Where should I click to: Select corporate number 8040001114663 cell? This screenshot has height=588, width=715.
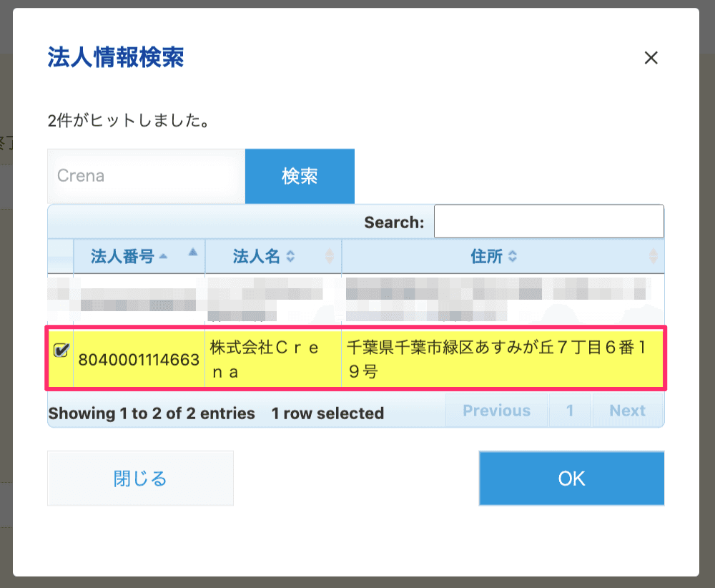pos(139,360)
